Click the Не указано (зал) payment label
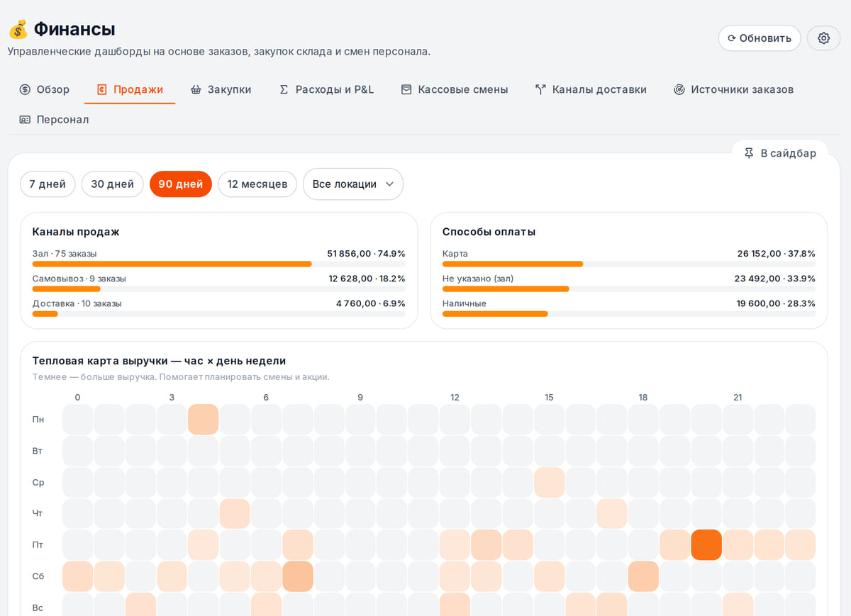Viewport: 851px width, 616px height. pyautogui.click(x=478, y=279)
